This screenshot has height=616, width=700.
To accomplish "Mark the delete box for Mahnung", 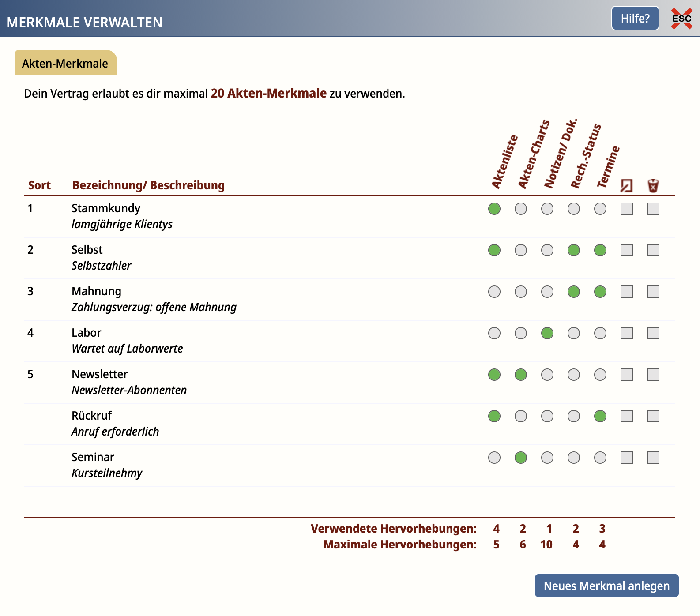I will click(653, 292).
